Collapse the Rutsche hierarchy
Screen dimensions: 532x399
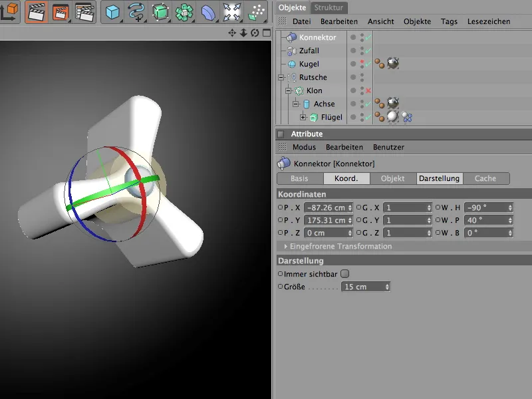pyautogui.click(x=281, y=77)
